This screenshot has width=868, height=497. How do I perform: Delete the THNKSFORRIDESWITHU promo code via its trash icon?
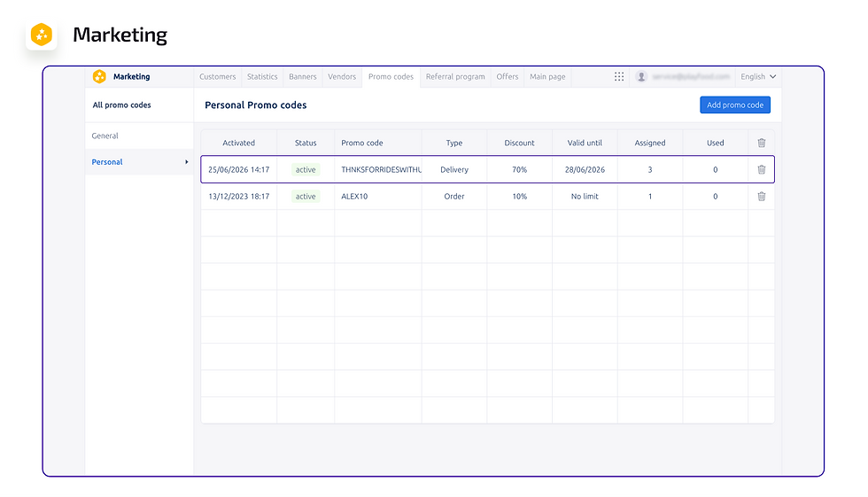click(x=761, y=169)
